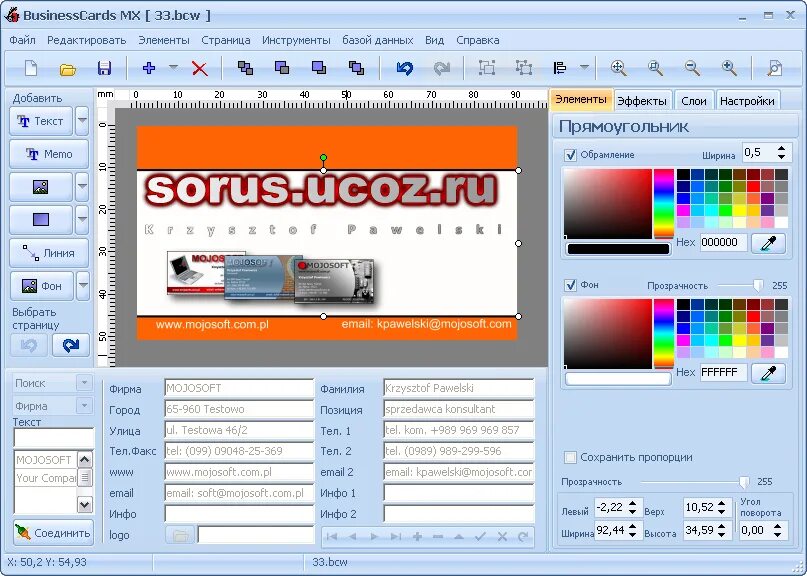Click the Memo add button

(49, 154)
